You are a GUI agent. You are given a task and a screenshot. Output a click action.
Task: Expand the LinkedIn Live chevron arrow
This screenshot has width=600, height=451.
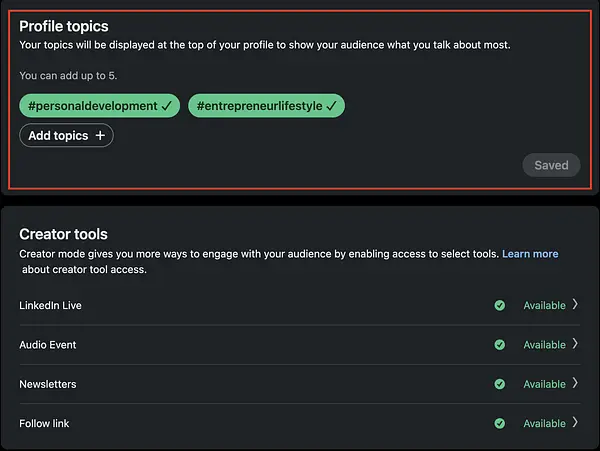(x=575, y=304)
